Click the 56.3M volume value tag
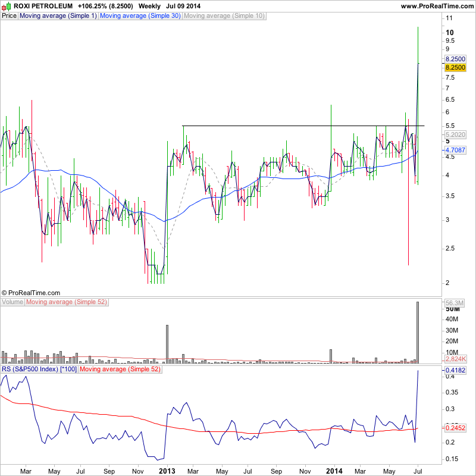 [x=455, y=303]
